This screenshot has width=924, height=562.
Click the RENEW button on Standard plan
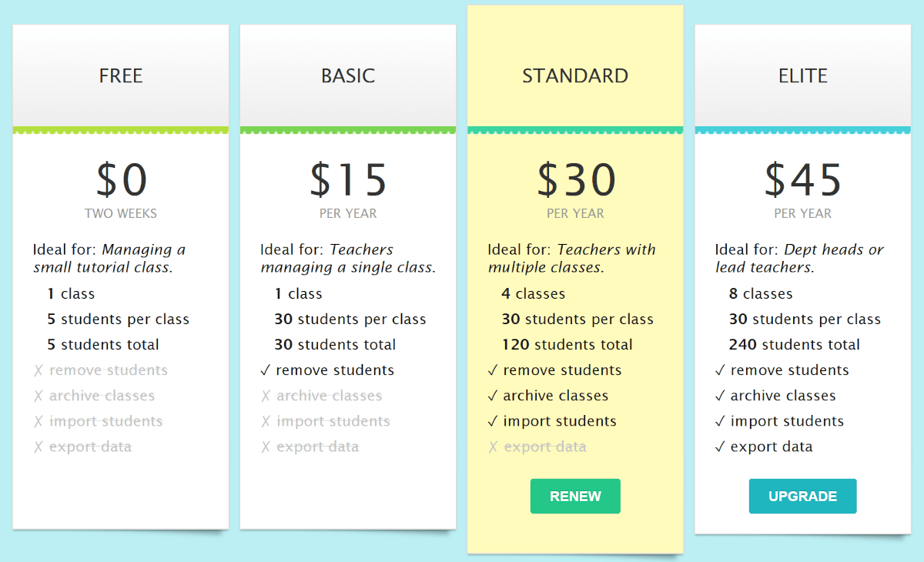click(575, 497)
